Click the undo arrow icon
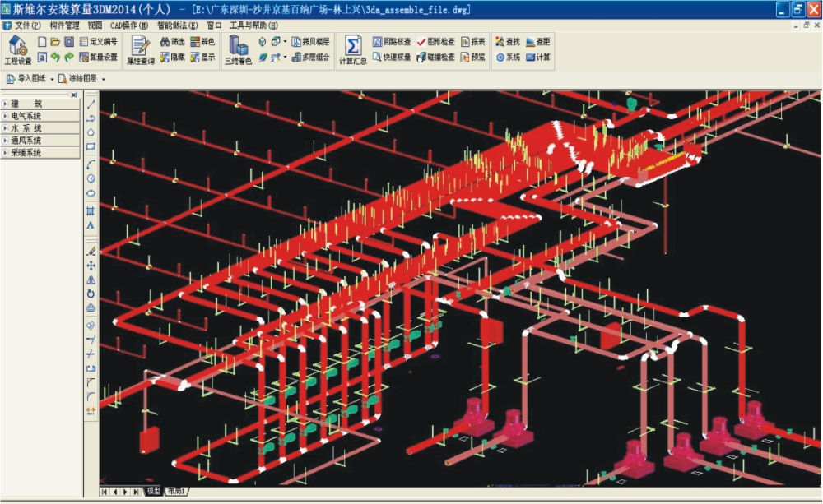 coord(55,58)
